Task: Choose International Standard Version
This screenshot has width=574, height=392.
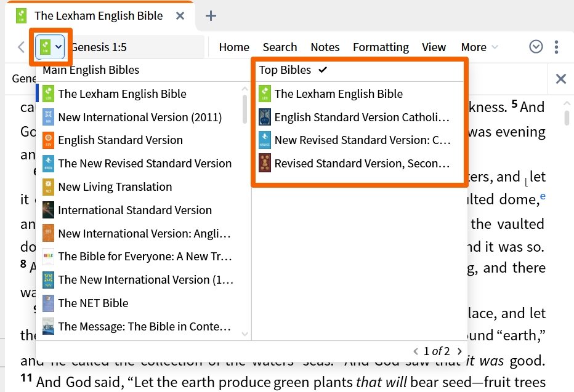Action: tap(139, 210)
